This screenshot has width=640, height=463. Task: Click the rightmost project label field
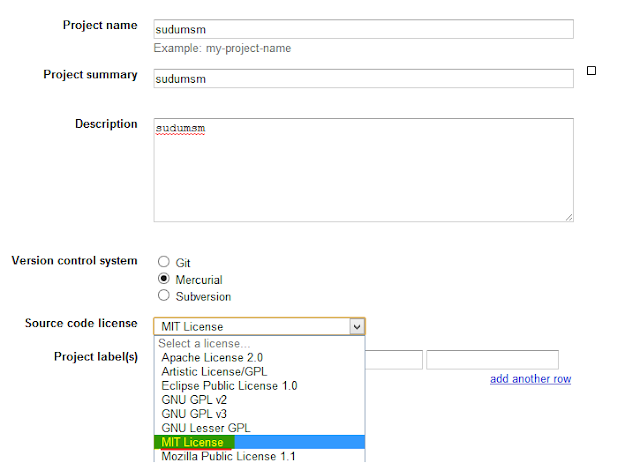[492, 360]
